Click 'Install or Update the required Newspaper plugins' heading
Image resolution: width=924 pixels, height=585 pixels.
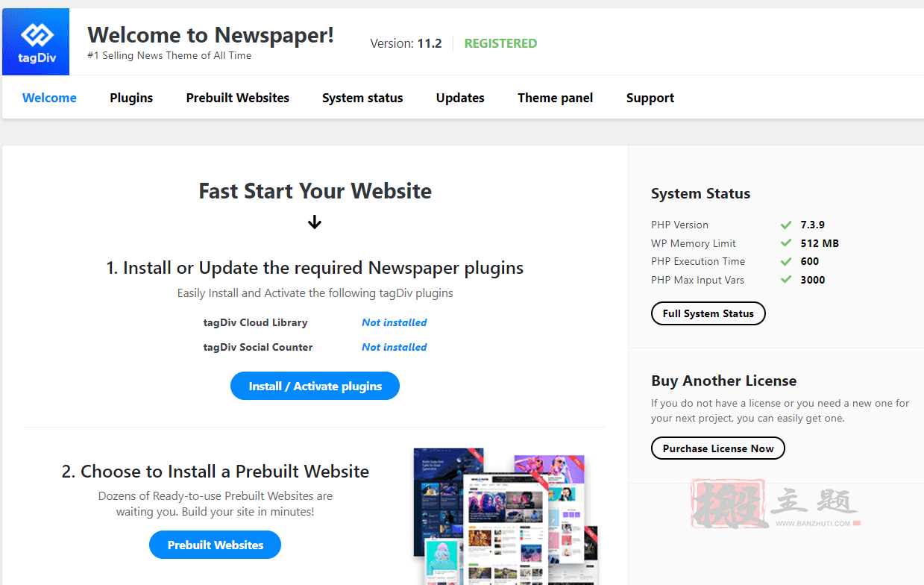pyautogui.click(x=315, y=268)
